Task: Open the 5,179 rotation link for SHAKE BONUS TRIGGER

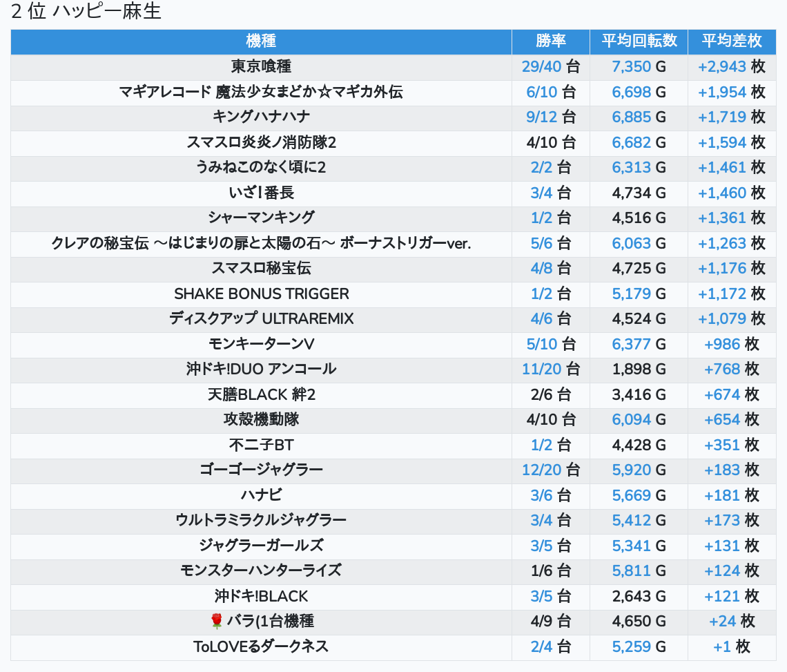Action: click(631, 294)
